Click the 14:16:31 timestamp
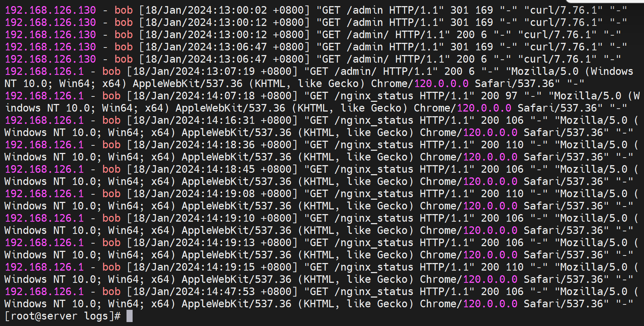 pyautogui.click(x=231, y=120)
